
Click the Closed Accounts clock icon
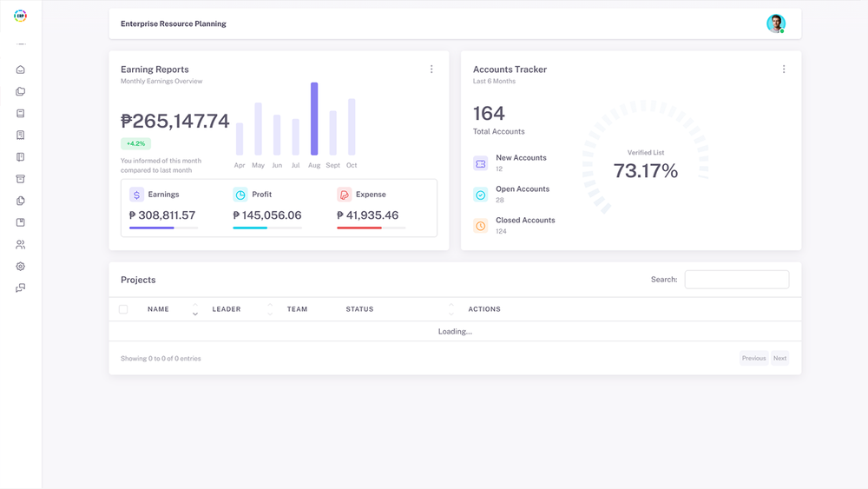481,226
